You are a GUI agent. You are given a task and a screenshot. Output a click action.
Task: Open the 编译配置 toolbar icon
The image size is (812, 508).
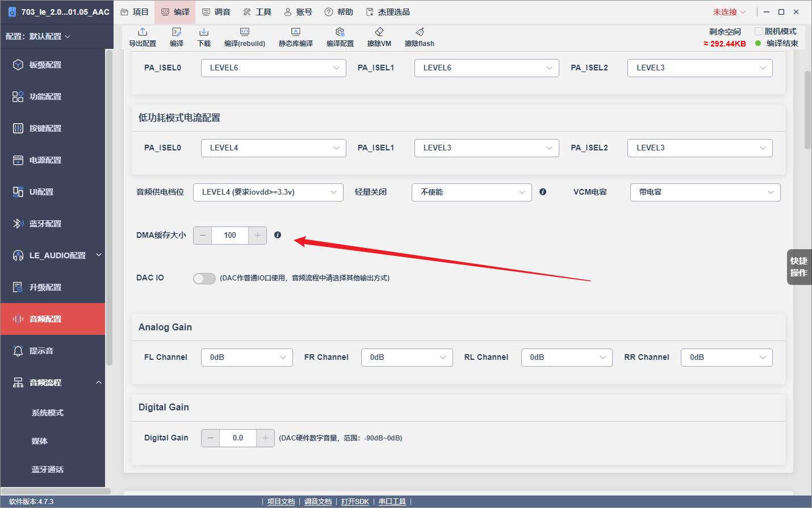(x=340, y=32)
